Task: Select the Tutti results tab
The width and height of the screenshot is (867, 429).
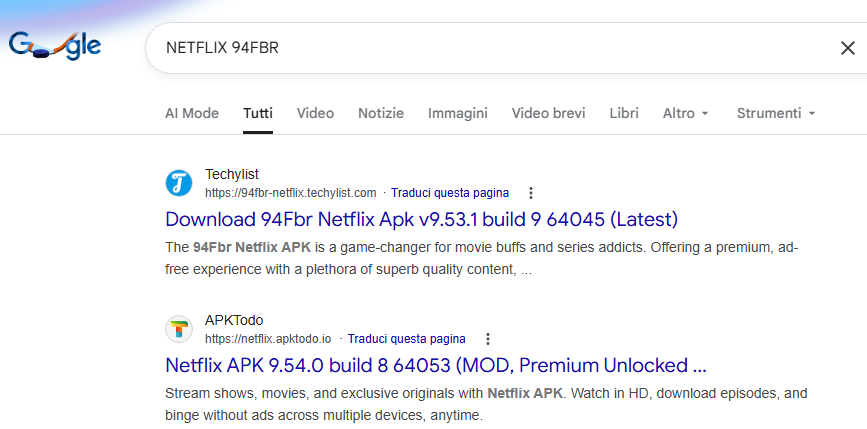Action: [258, 113]
